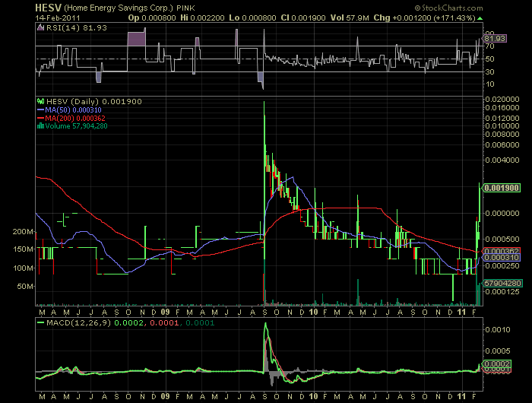
Task: Click the HESV (Daily) candlestick legend icon
Action: click(x=40, y=101)
